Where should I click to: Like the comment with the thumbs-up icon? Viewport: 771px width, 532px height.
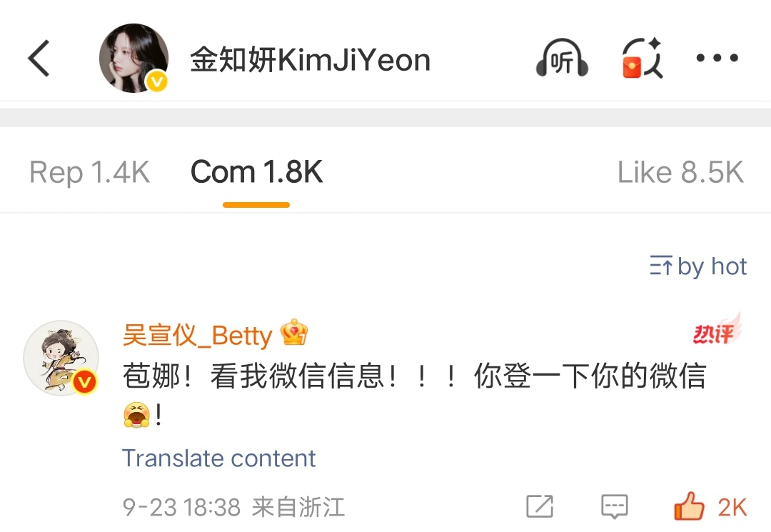coord(688,506)
